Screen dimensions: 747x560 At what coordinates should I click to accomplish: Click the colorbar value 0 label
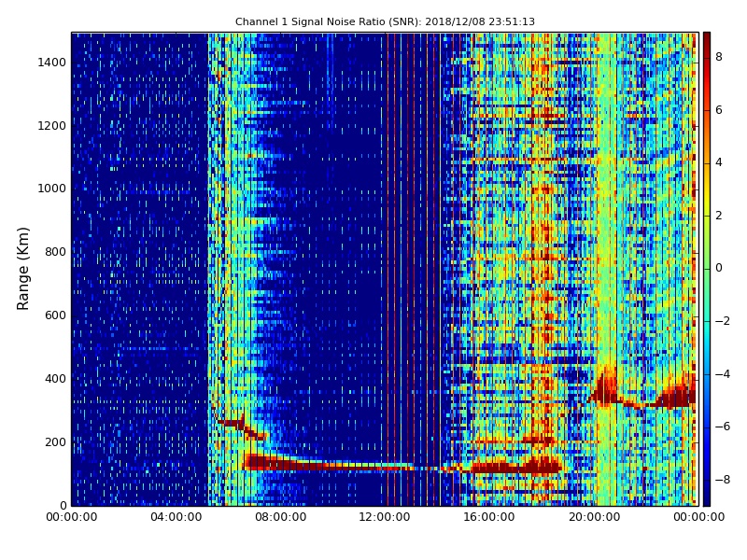pos(719,268)
